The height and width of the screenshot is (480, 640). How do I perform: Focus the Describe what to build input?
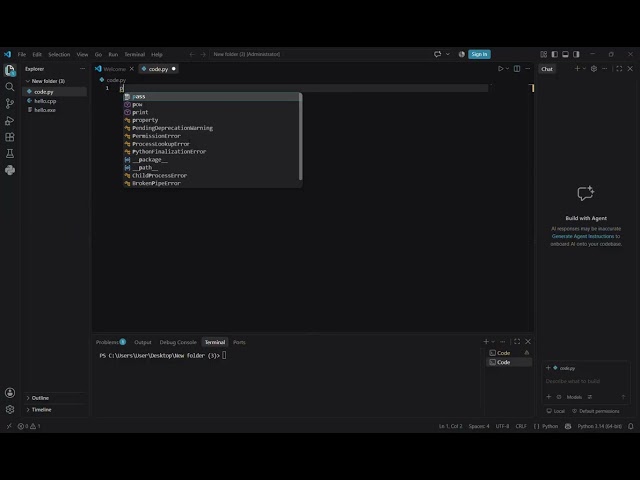[x=586, y=381]
